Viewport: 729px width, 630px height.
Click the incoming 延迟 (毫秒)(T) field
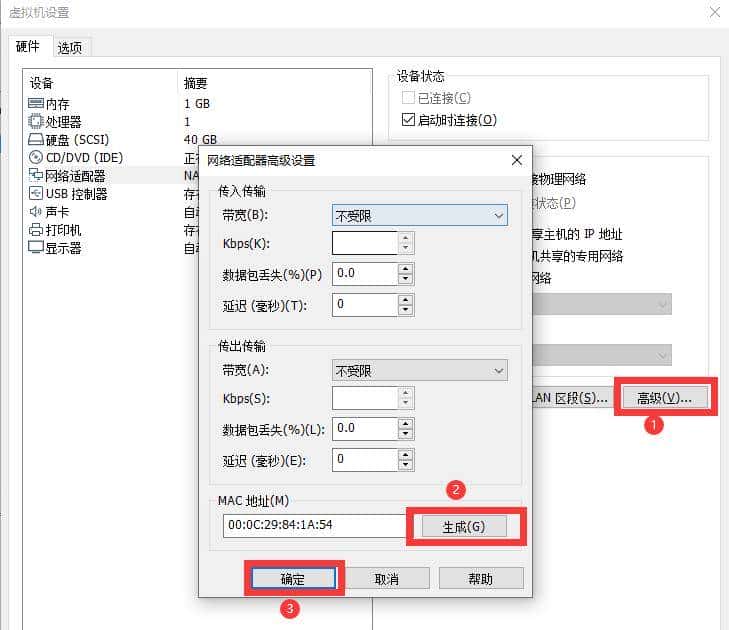click(x=365, y=305)
